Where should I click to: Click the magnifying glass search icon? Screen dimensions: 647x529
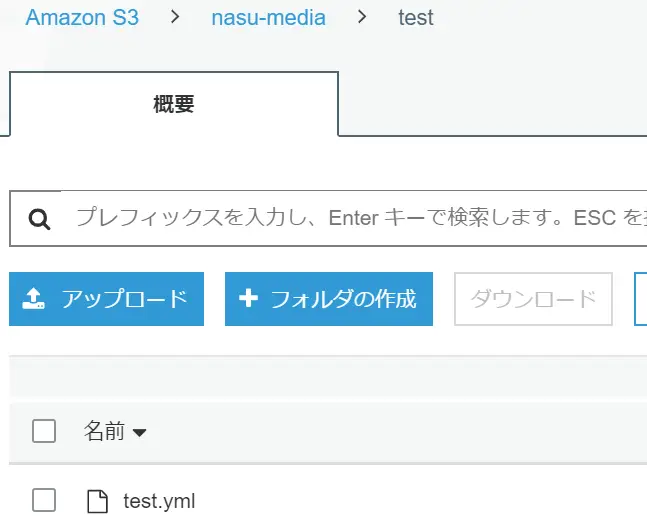40,219
